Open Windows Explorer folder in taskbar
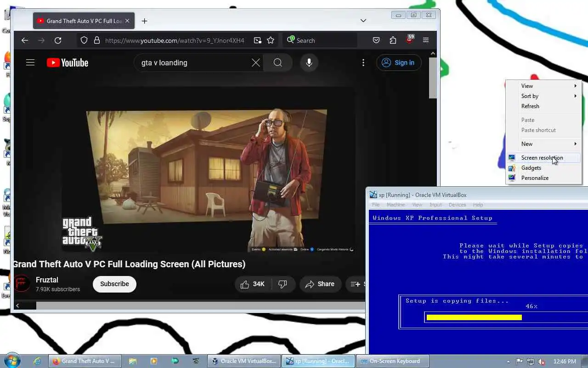This screenshot has width=588, height=368. coord(132,362)
